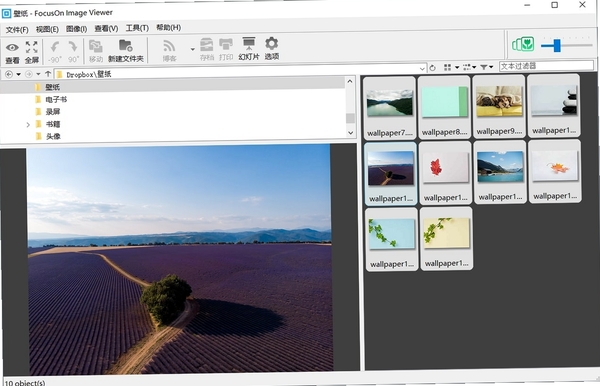The width and height of the screenshot is (600, 386).
Task: Open the sort options dropdown arrow
Action: tap(474, 67)
